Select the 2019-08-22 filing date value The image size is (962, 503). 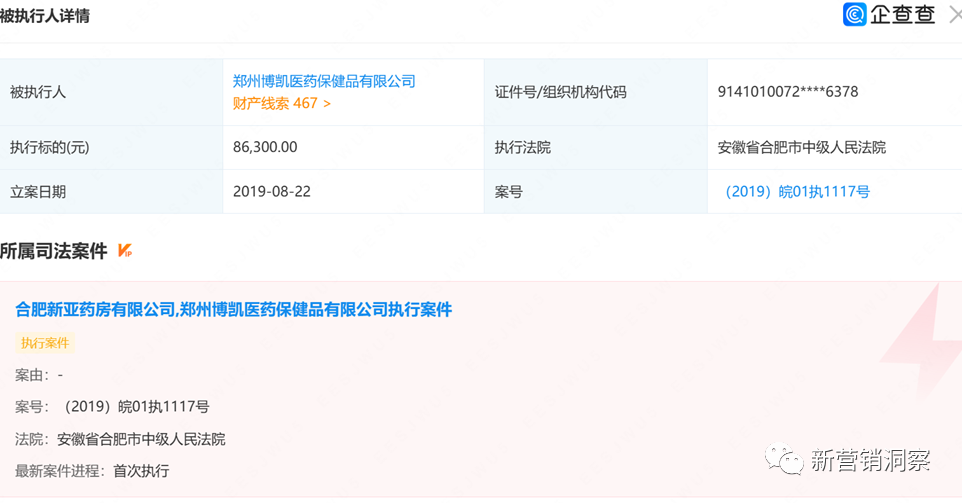[272, 191]
